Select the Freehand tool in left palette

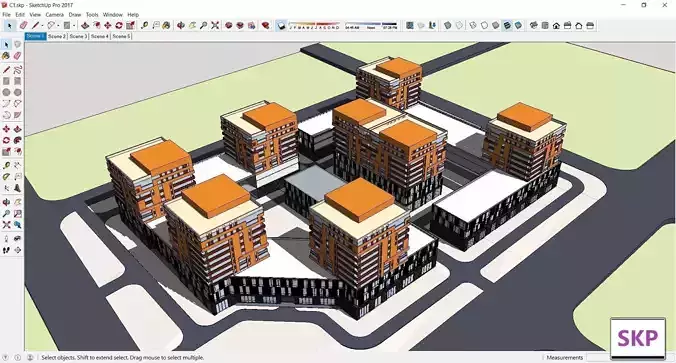click(x=18, y=70)
